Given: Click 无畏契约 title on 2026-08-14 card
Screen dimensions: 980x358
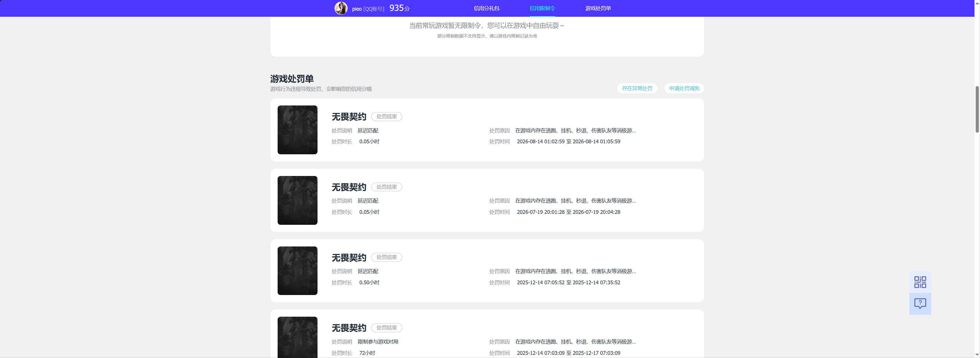Looking at the screenshot, I should (x=349, y=117).
